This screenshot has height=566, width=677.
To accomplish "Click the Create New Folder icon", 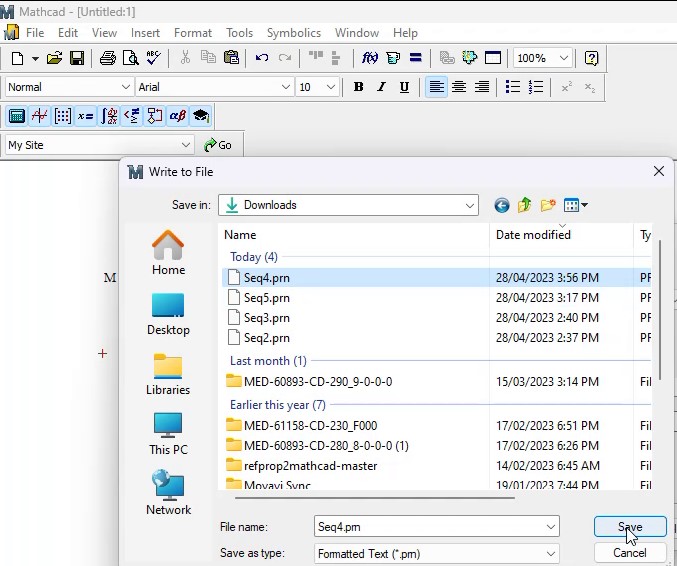I will pos(548,205).
